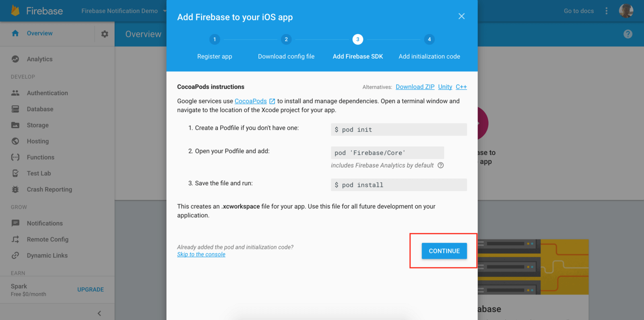
Task: Click the Crash Reporting bug icon
Action: pos(15,189)
